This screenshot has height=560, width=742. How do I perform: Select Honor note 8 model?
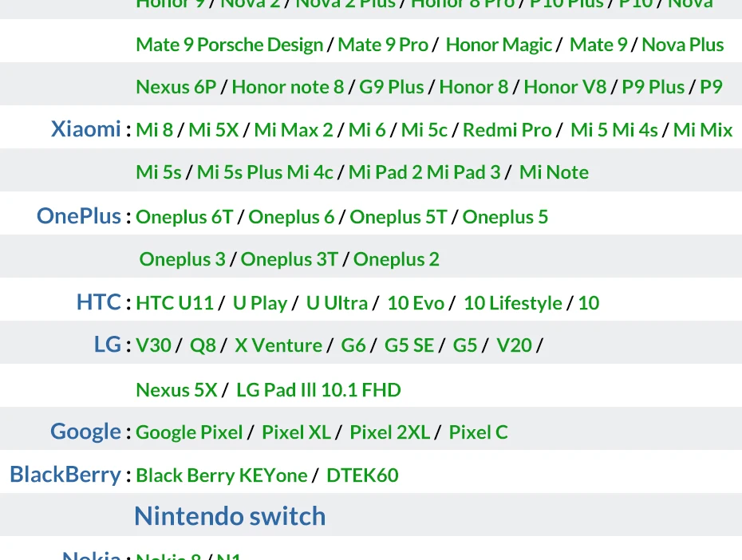click(288, 87)
